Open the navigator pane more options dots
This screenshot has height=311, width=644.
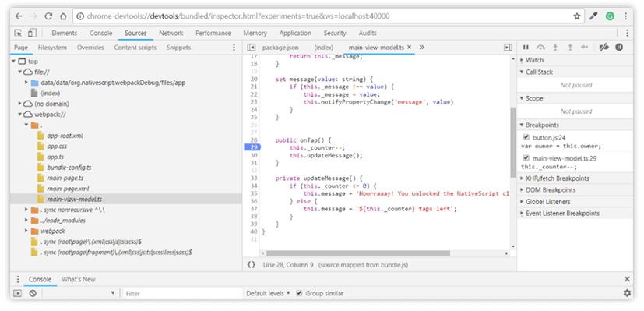234,48
